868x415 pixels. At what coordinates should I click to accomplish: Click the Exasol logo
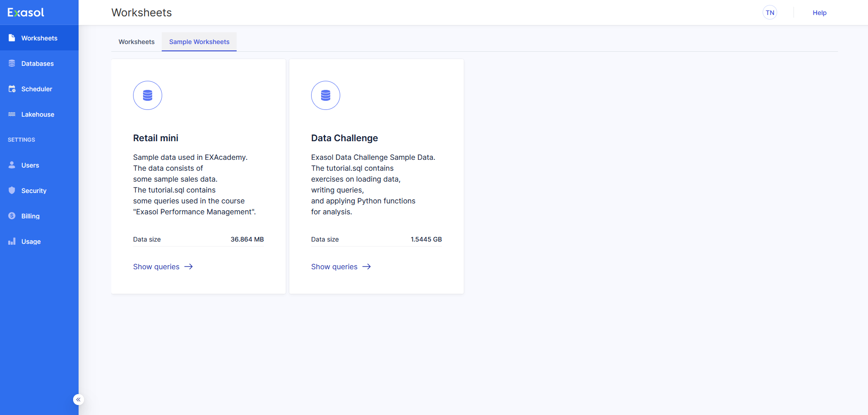point(26,13)
